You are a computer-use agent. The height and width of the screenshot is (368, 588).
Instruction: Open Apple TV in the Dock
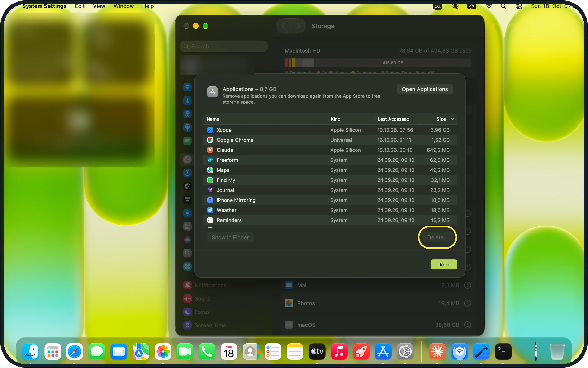pos(317,352)
